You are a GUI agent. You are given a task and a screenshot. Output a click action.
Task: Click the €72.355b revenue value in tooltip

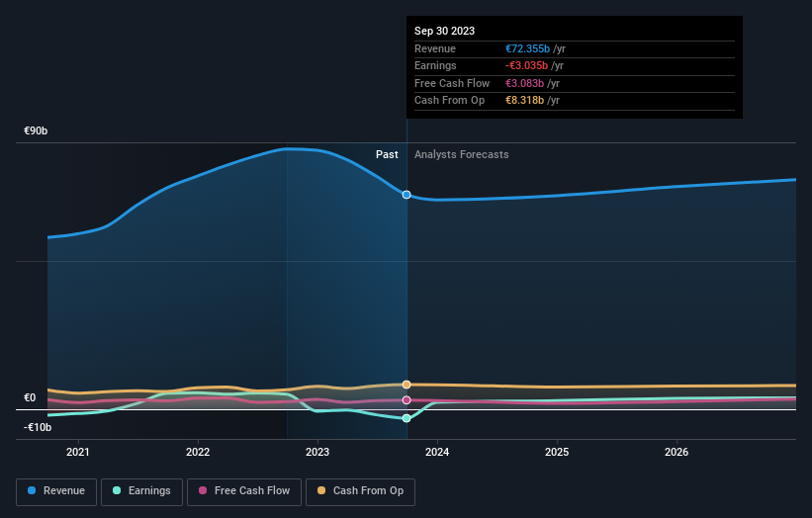(x=528, y=48)
